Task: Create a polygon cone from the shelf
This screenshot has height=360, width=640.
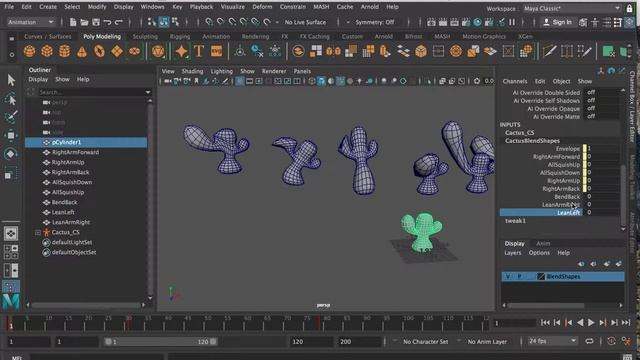Action: 82,51
